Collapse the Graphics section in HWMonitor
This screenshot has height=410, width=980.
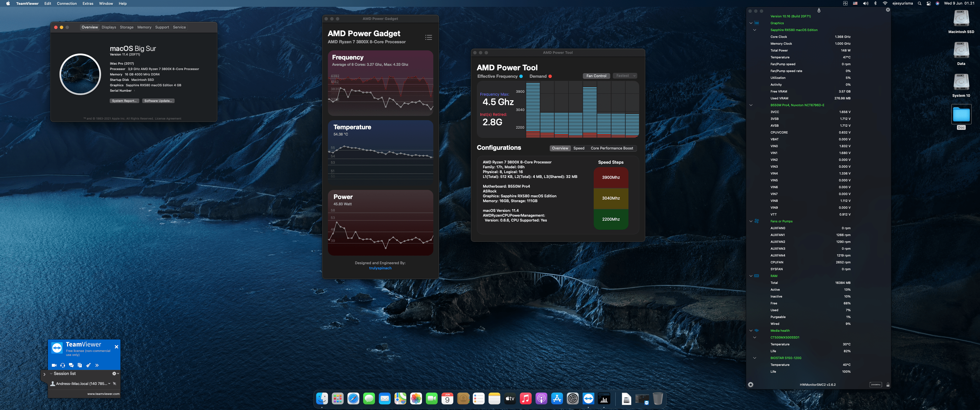click(x=751, y=23)
